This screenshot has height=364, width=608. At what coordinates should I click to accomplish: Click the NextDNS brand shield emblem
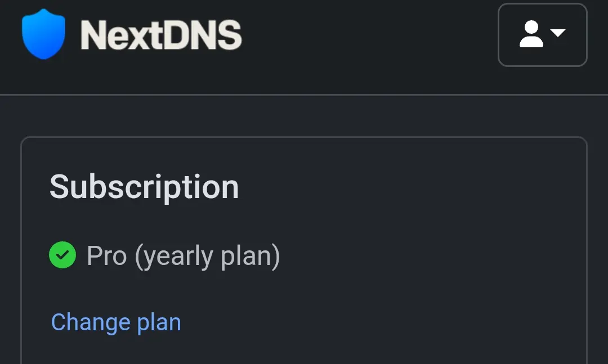43,34
